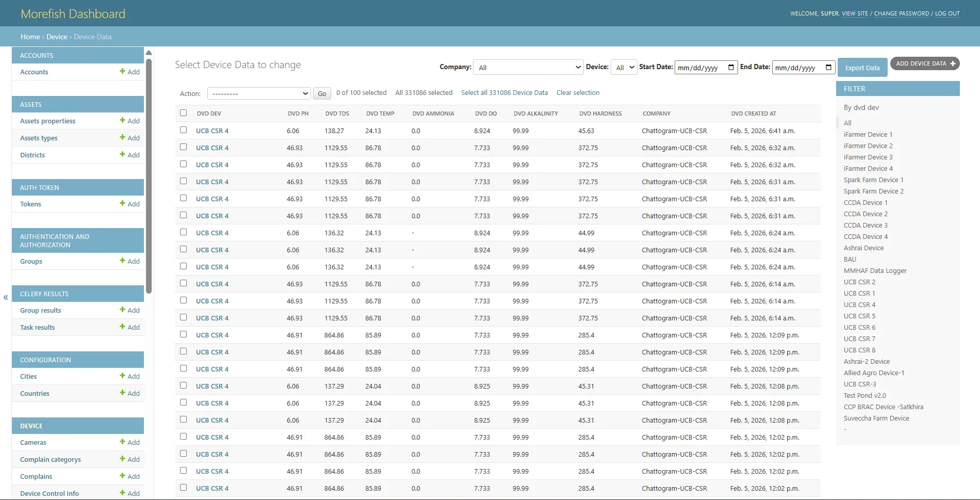Screen dimensions: 980x500
Task: Click the Start Date input field
Action: 706,67
